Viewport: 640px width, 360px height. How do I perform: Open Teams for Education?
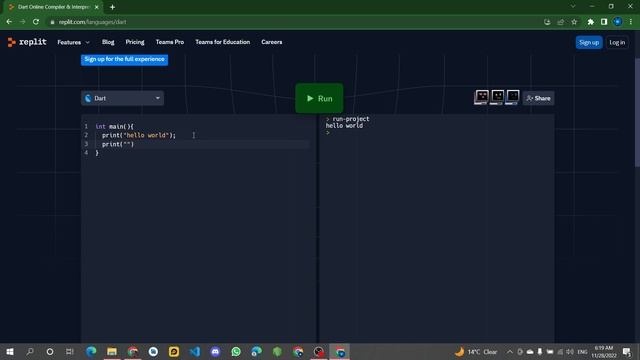222,42
